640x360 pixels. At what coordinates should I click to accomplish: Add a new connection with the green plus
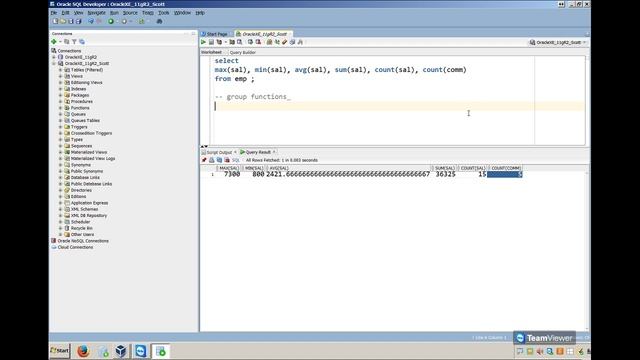pyautogui.click(x=54, y=42)
